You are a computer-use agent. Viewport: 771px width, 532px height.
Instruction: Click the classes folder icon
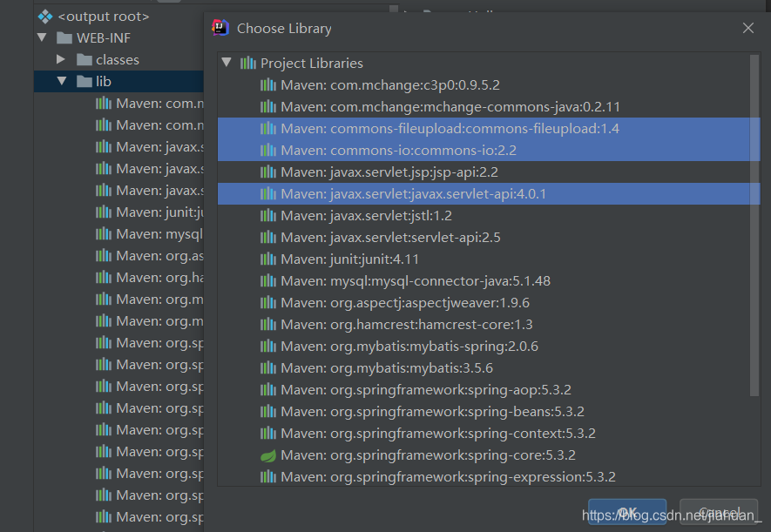point(85,60)
